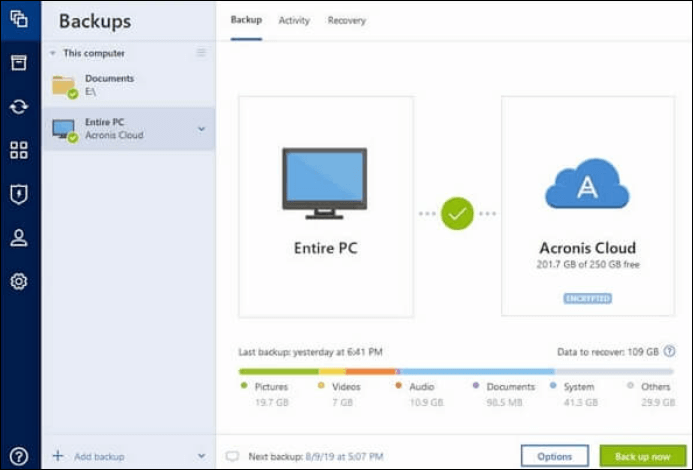
Task: Click the Others legend label
Action: click(655, 387)
